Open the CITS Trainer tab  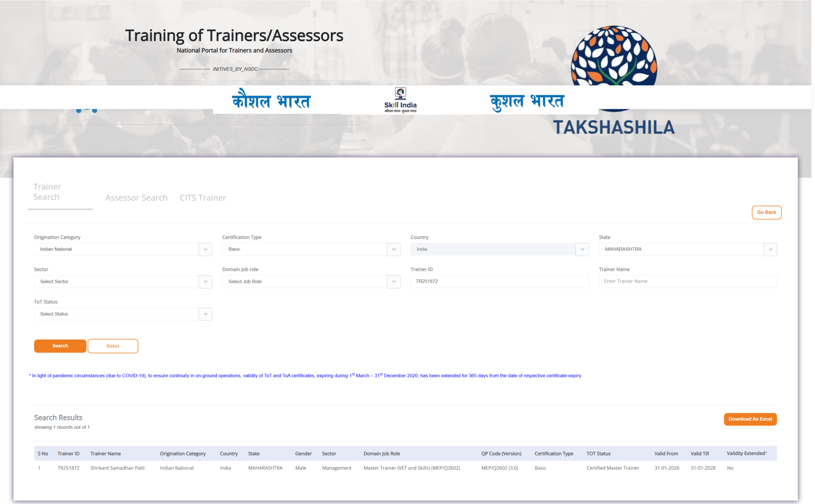tap(203, 198)
